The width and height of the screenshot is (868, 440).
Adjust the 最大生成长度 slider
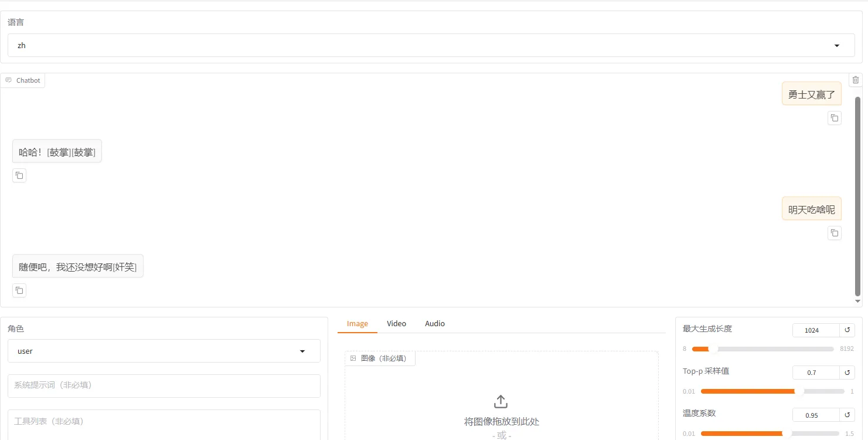click(763, 349)
